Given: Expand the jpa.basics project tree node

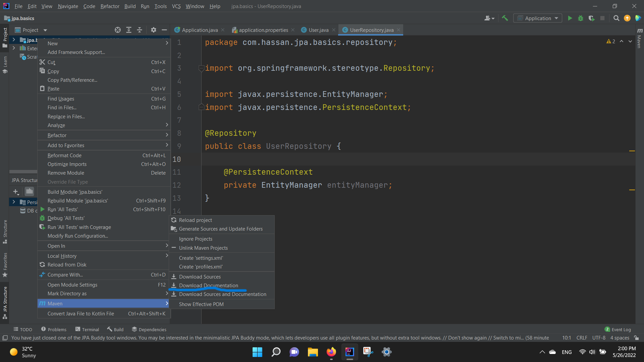Looking at the screenshot, I should coord(14,40).
